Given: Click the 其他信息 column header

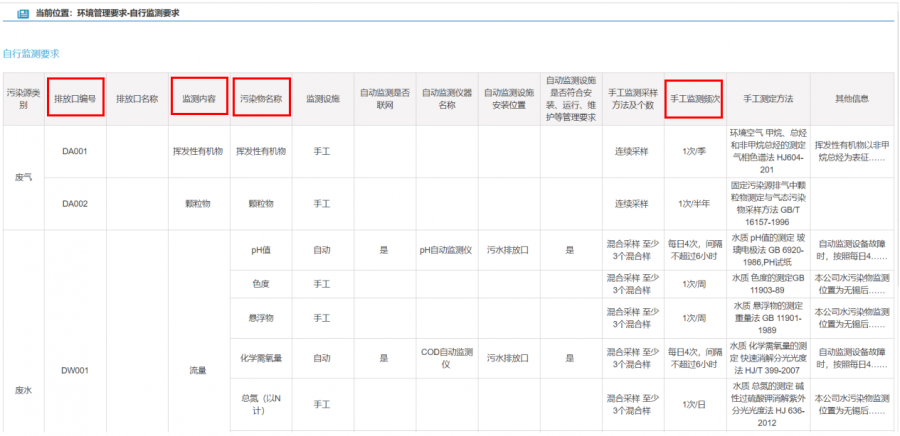Looking at the screenshot, I should tap(853, 99).
